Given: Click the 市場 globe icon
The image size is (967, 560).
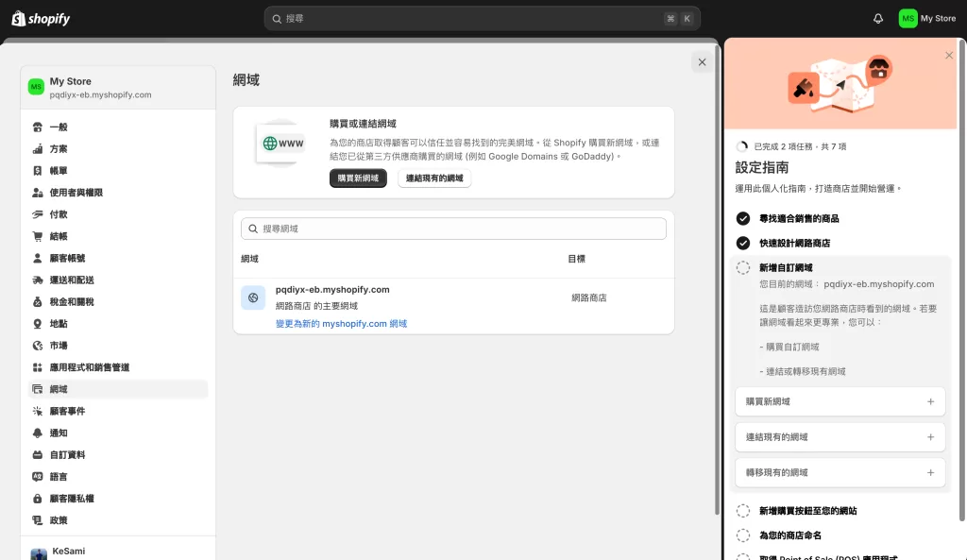Looking at the screenshot, I should pos(38,346).
